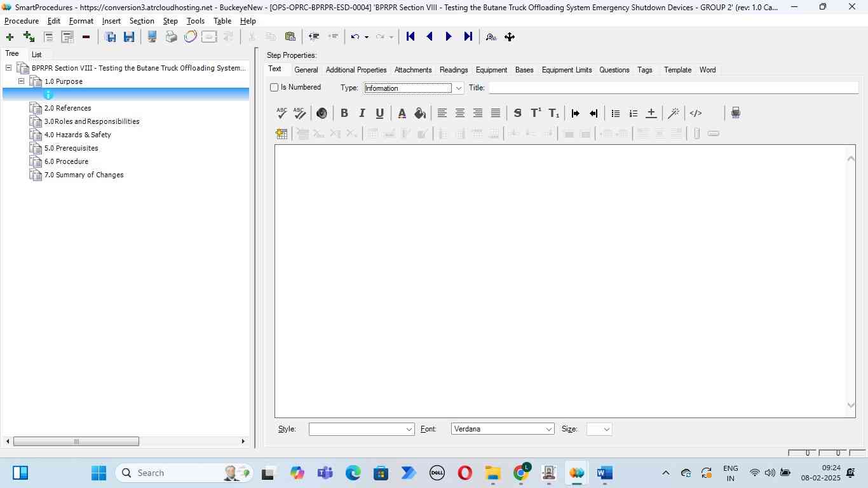
Task: Open undo history dropdown arrow
Action: point(367,37)
